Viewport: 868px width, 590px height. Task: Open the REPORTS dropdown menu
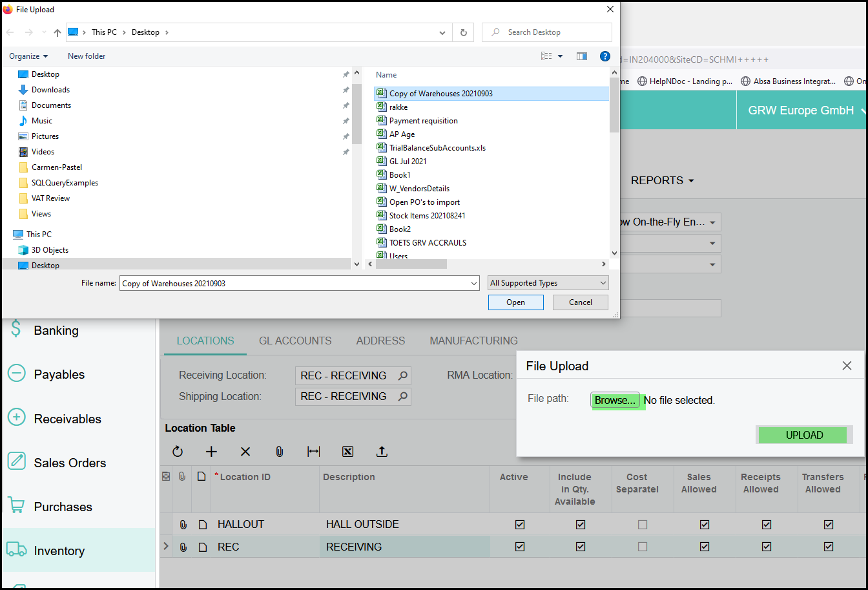(662, 180)
